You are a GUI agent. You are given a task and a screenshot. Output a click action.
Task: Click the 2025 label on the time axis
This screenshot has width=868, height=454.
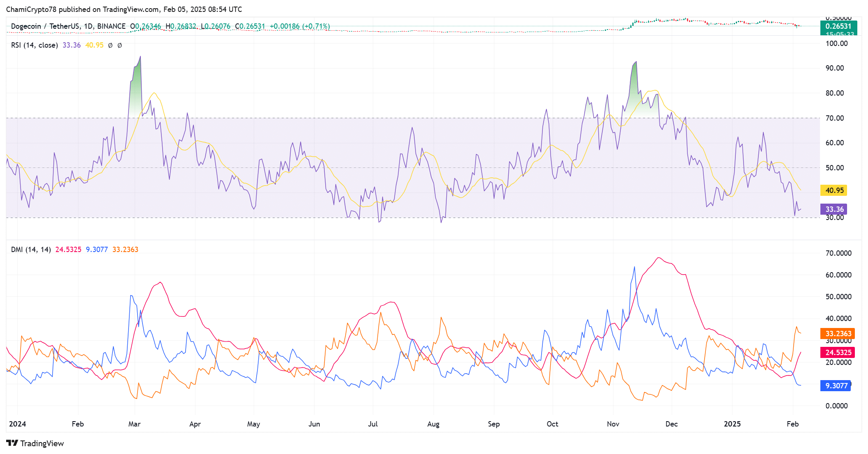[x=732, y=424]
